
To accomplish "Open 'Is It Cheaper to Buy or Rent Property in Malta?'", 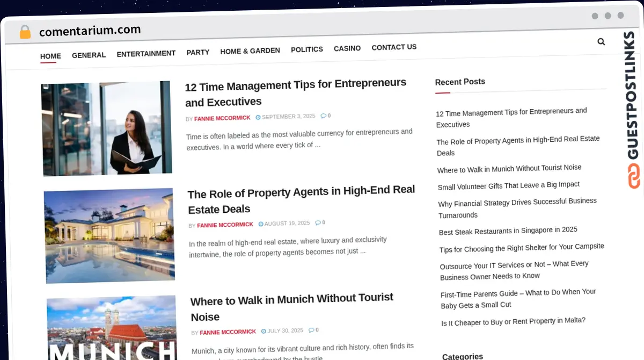I will 513,321.
